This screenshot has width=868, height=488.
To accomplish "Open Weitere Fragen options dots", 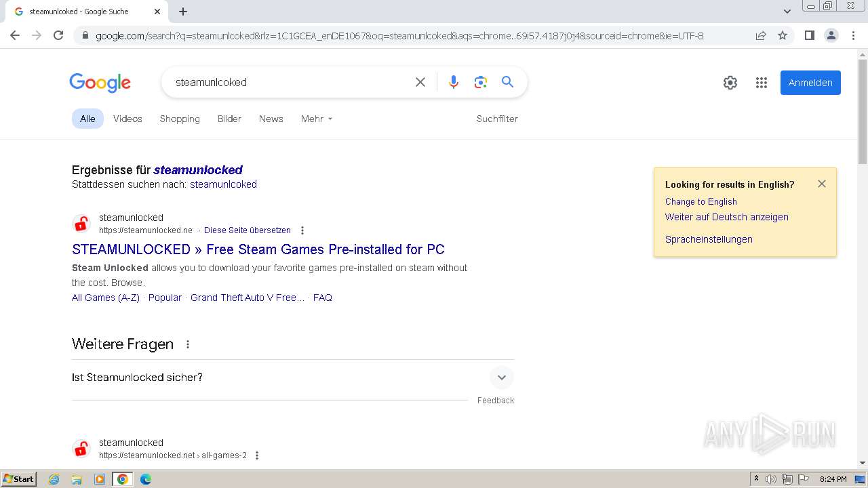I will pos(188,344).
